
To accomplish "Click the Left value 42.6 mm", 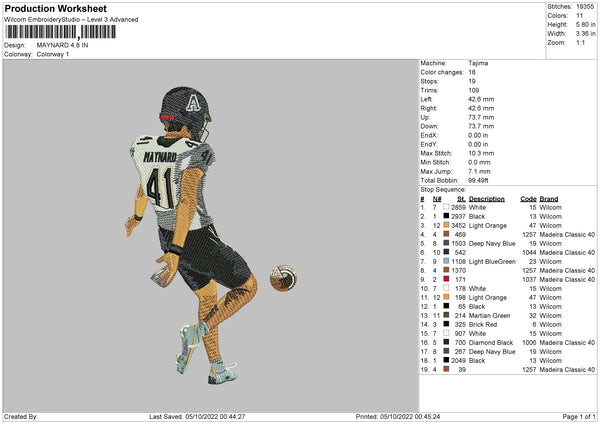I will pyautogui.click(x=481, y=99).
